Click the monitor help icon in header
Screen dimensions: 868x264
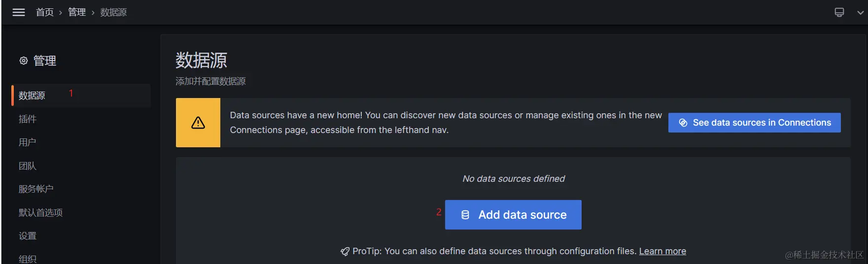tap(839, 12)
